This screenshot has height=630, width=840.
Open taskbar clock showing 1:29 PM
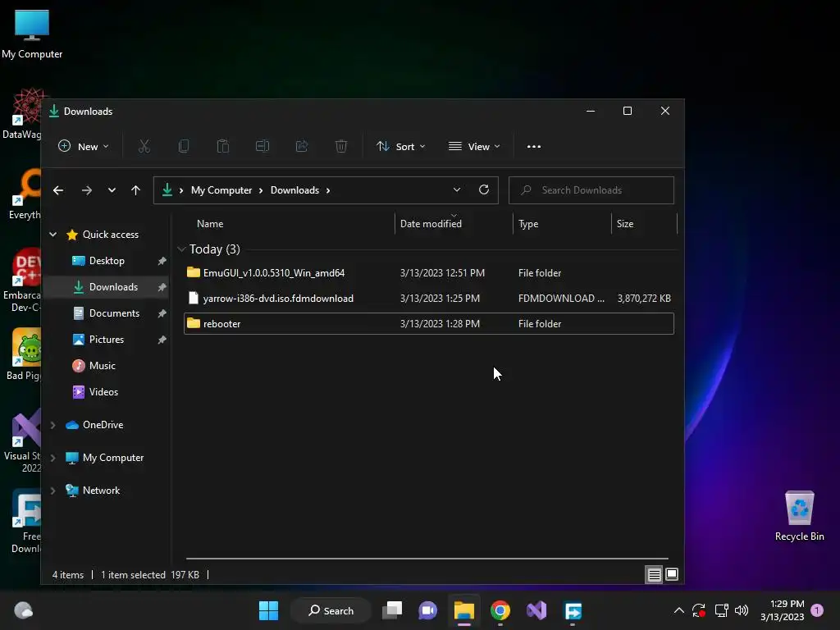point(782,610)
